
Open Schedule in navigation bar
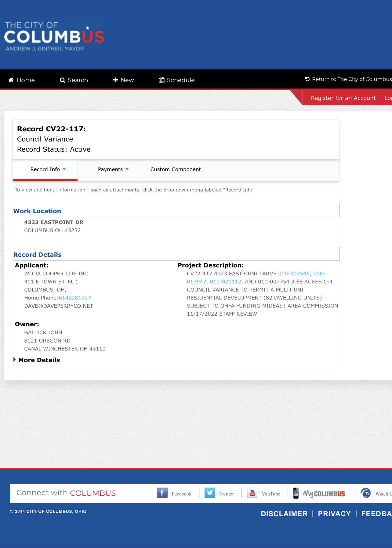point(177,80)
